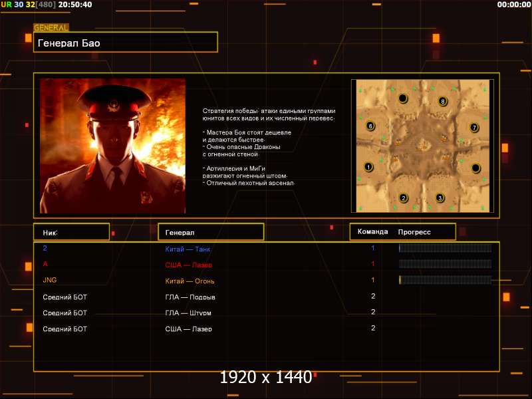
Task: Select Средний БОТ in the bottom США — Лазер row
Action: click(65, 329)
